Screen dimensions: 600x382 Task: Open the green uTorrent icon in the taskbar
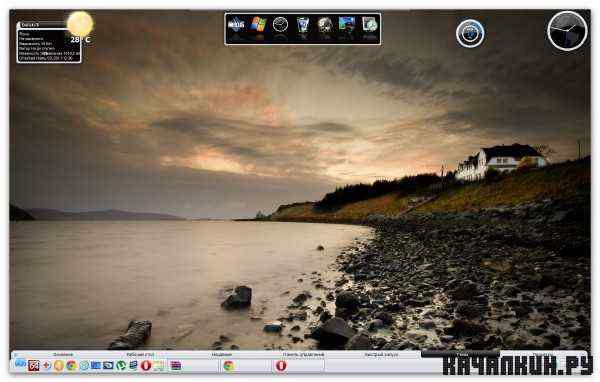click(x=121, y=366)
